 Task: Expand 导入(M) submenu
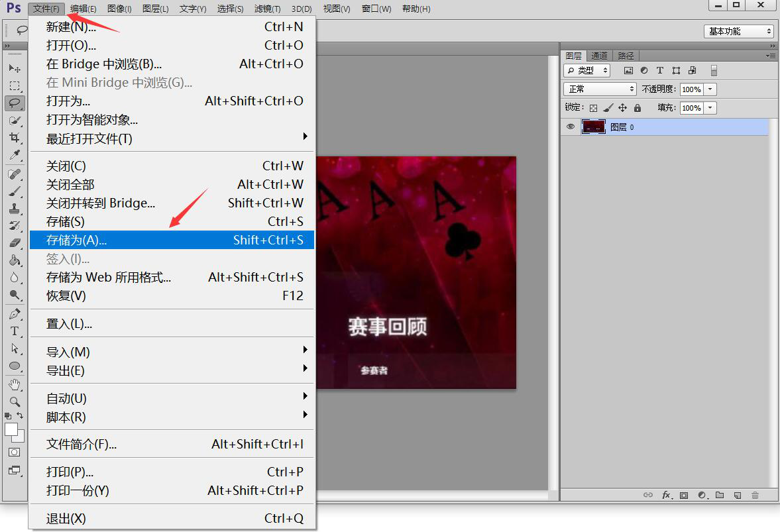pos(172,352)
